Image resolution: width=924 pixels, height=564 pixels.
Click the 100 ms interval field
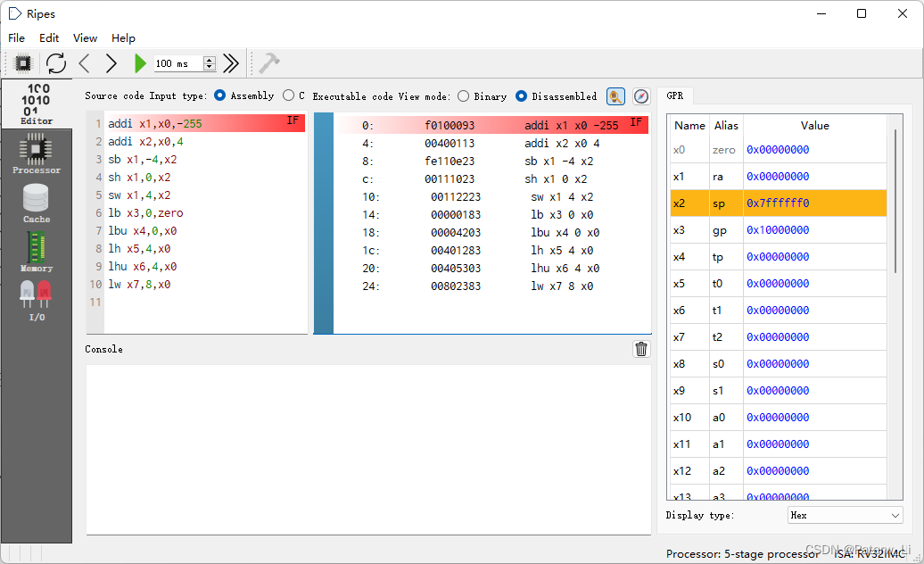(178, 63)
